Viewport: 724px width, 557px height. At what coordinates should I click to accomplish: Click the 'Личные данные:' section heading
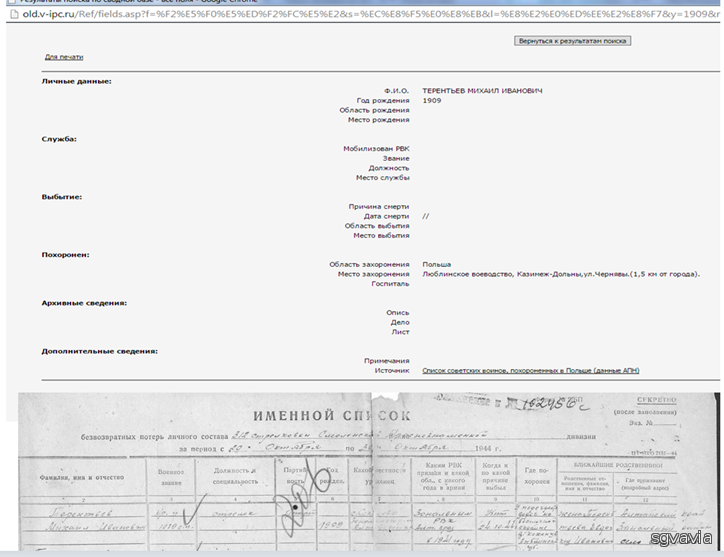(77, 81)
